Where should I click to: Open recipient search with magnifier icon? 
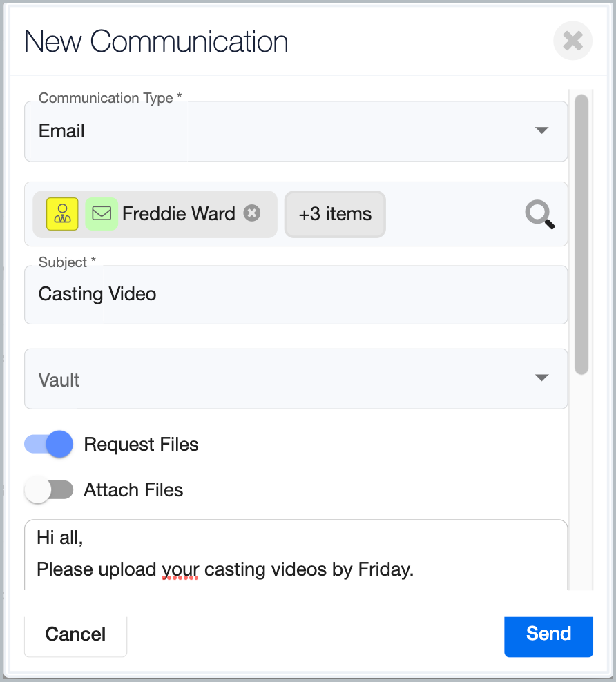coord(539,215)
